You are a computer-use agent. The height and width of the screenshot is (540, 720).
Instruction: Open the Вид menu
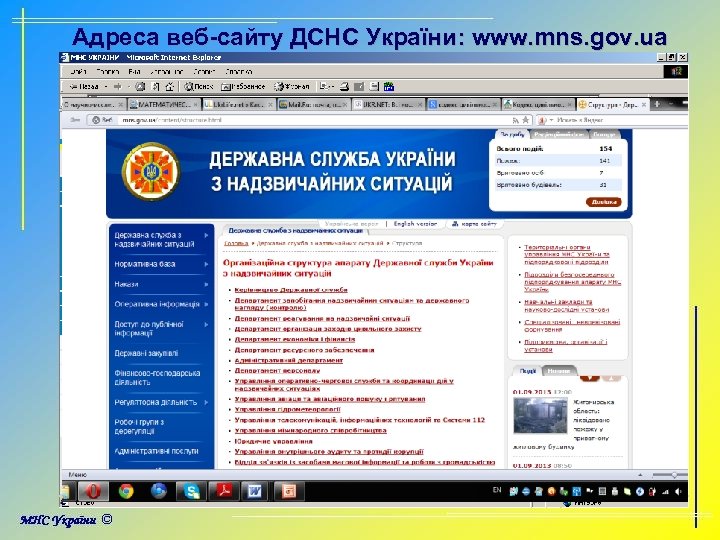click(x=135, y=72)
